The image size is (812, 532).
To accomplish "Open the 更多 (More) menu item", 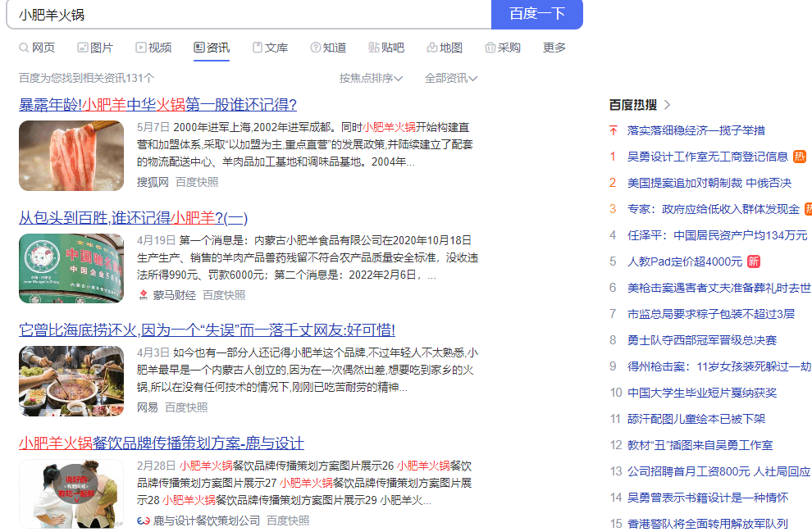I will click(554, 48).
